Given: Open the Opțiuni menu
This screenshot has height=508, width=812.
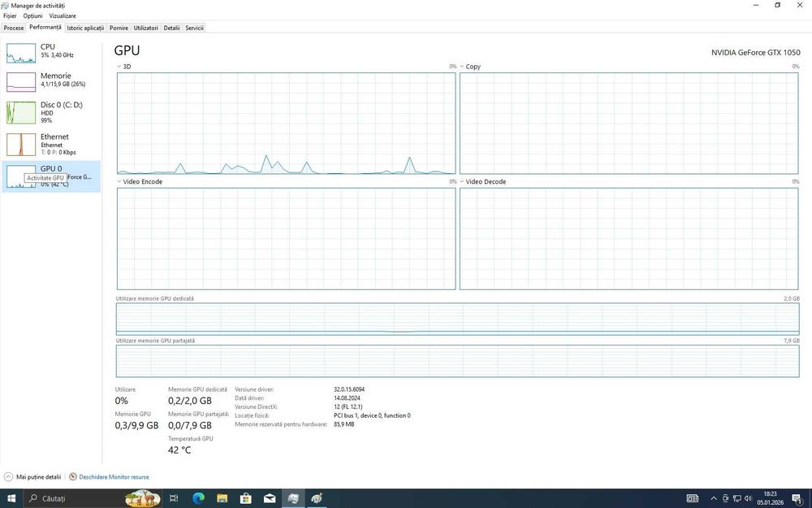Looking at the screenshot, I should coord(32,16).
